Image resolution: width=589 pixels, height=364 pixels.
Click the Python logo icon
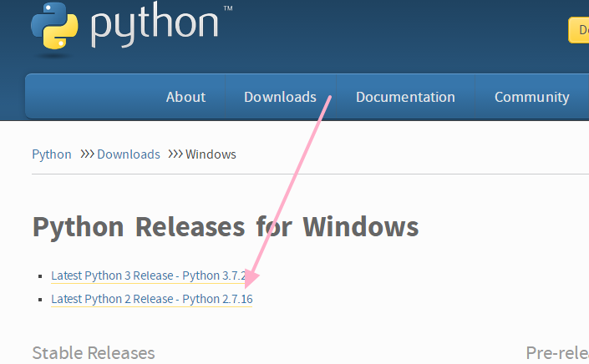(54, 26)
